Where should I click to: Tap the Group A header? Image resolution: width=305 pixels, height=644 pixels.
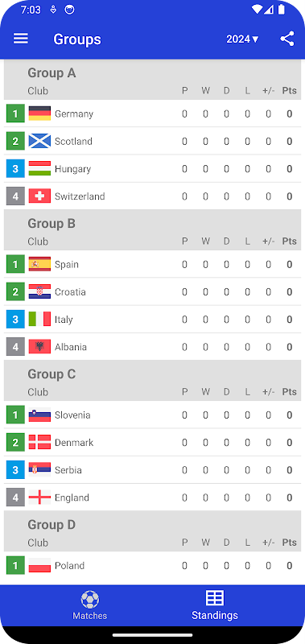coord(52,73)
